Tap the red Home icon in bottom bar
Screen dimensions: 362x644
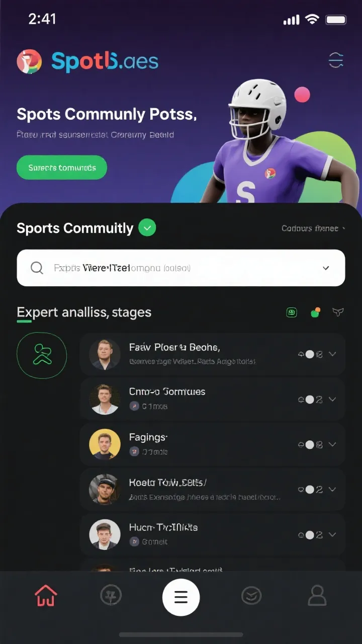pyautogui.click(x=46, y=596)
